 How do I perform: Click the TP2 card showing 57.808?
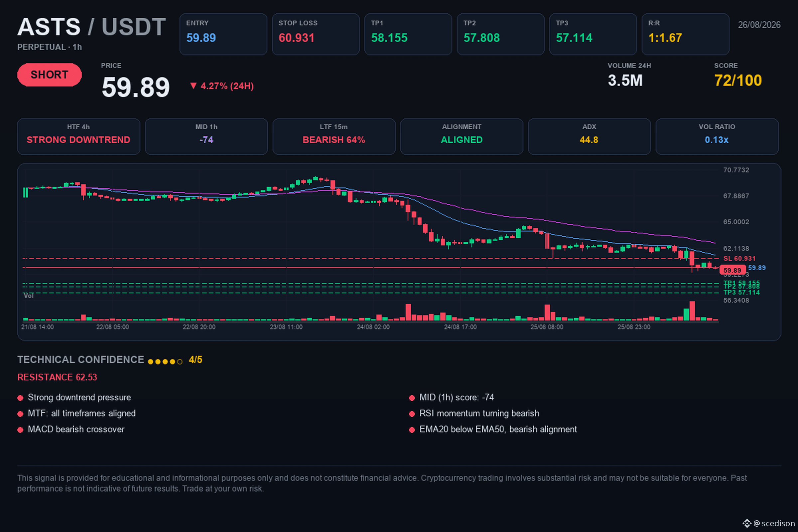pos(500,34)
